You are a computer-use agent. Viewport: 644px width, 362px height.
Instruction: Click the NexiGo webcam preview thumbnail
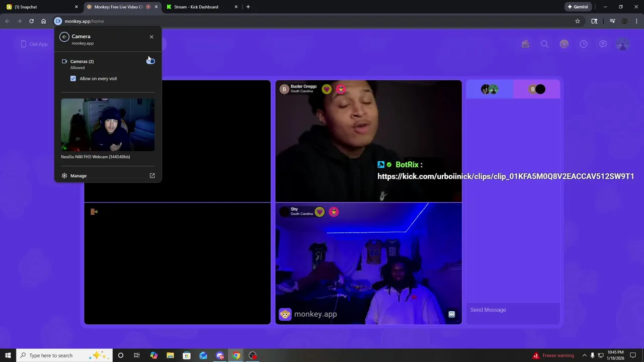pyautogui.click(x=108, y=125)
